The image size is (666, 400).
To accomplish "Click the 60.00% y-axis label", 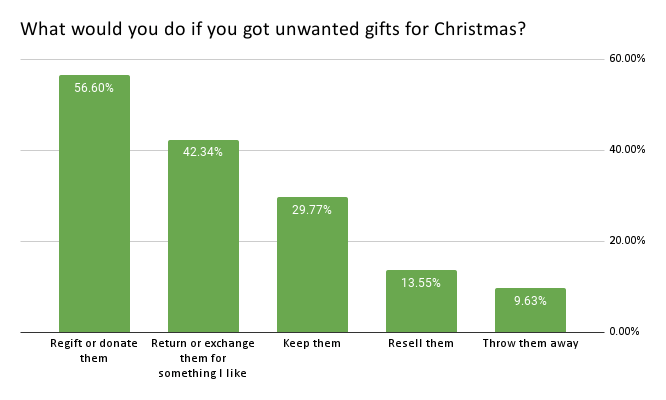I will click(x=627, y=59).
